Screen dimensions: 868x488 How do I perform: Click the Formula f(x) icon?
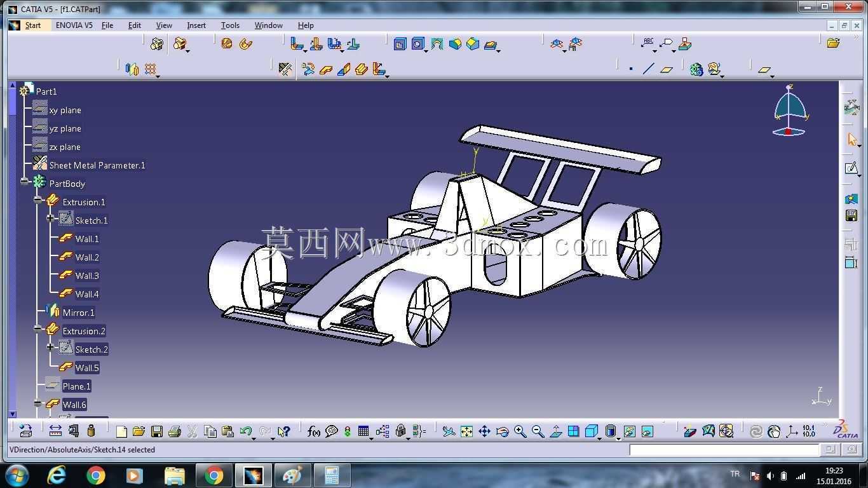(313, 431)
